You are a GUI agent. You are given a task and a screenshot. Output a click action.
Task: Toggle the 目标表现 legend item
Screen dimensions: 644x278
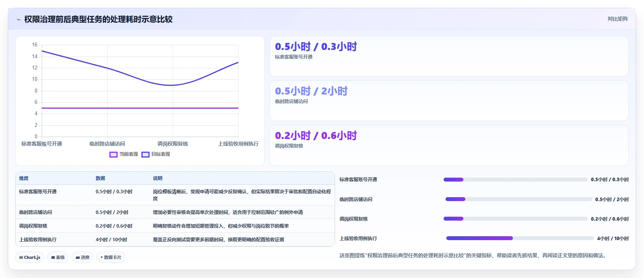(156, 154)
